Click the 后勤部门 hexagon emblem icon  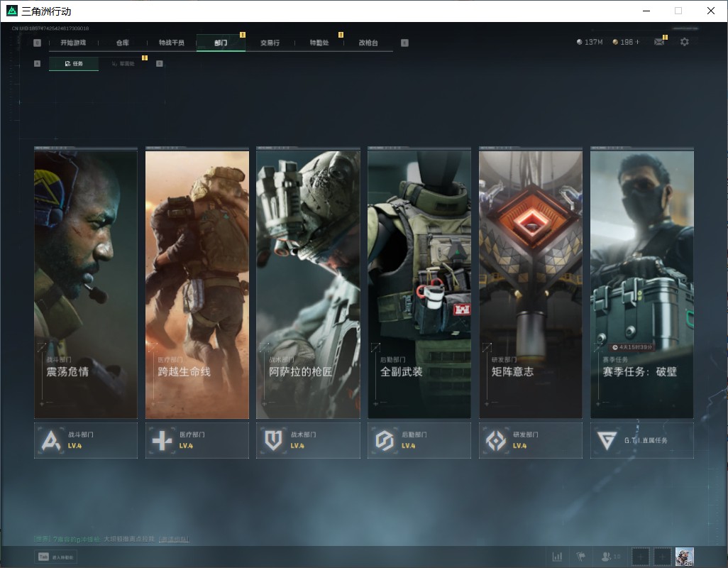tap(385, 440)
